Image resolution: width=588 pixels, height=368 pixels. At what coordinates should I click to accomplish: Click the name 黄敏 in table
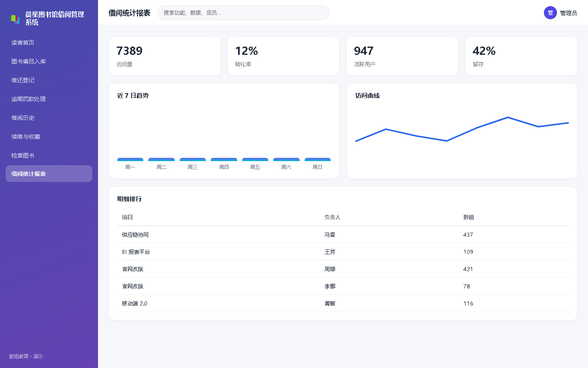[x=330, y=303]
